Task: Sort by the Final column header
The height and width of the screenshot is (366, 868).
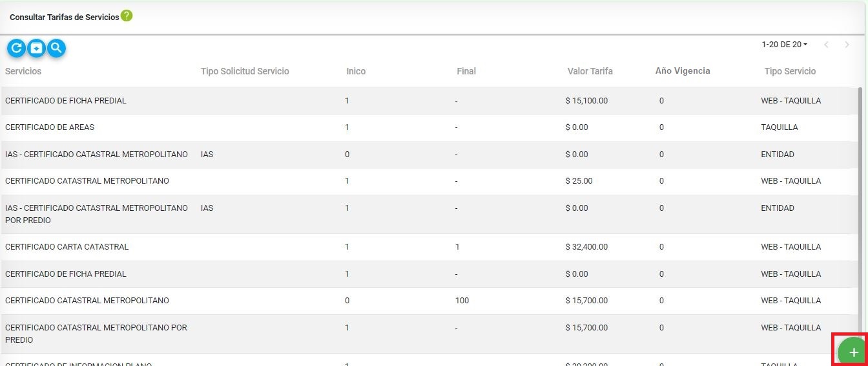Action: (x=466, y=71)
